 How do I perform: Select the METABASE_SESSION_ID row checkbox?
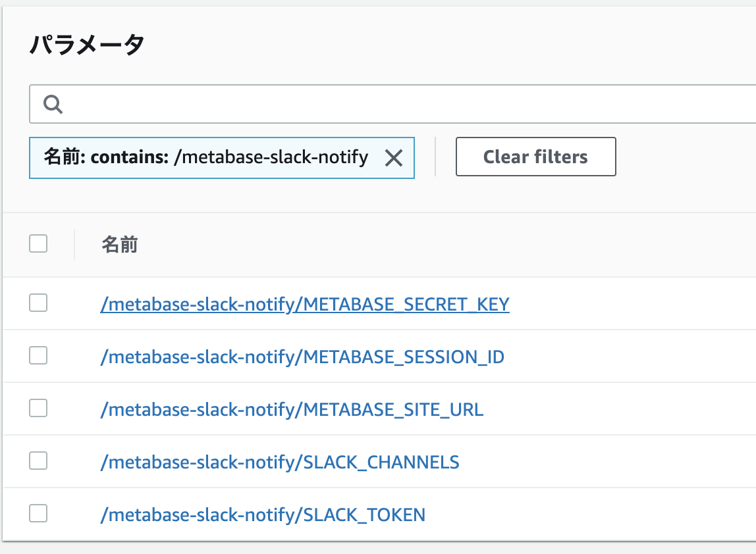pos(38,356)
